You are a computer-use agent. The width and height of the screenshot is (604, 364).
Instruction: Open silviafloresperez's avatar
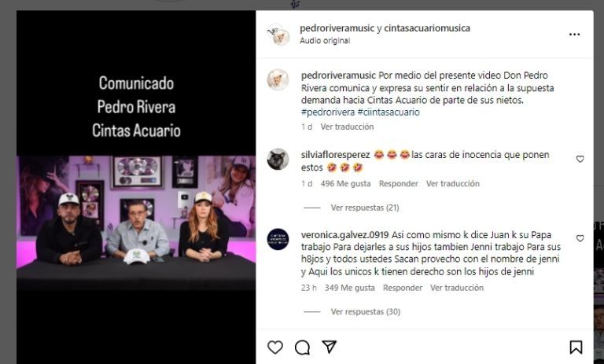click(x=278, y=159)
